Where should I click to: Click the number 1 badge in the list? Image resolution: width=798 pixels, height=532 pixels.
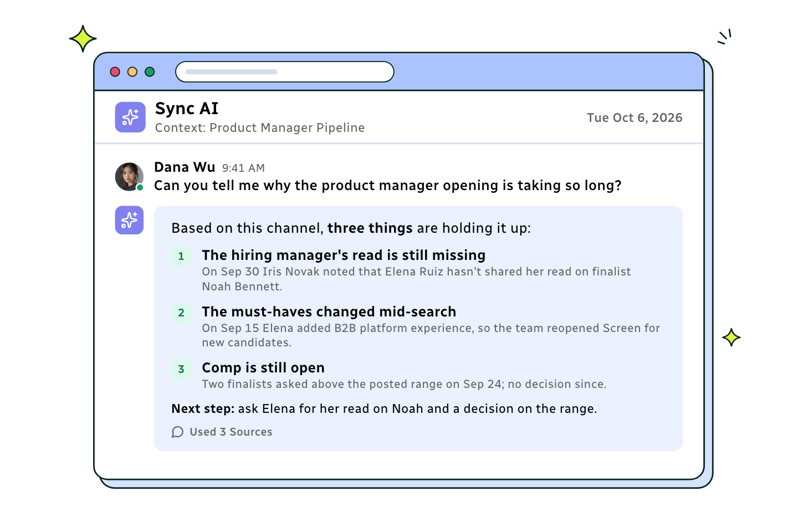(x=181, y=256)
